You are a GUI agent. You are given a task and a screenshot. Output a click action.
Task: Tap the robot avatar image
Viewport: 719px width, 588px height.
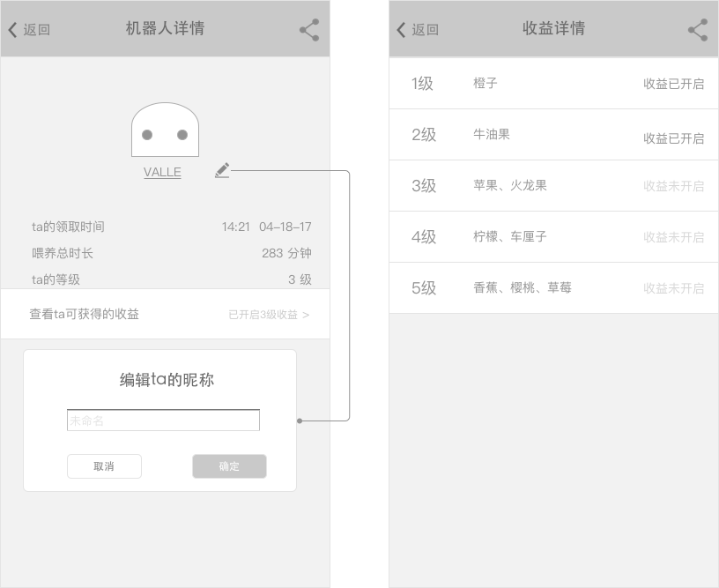165,130
